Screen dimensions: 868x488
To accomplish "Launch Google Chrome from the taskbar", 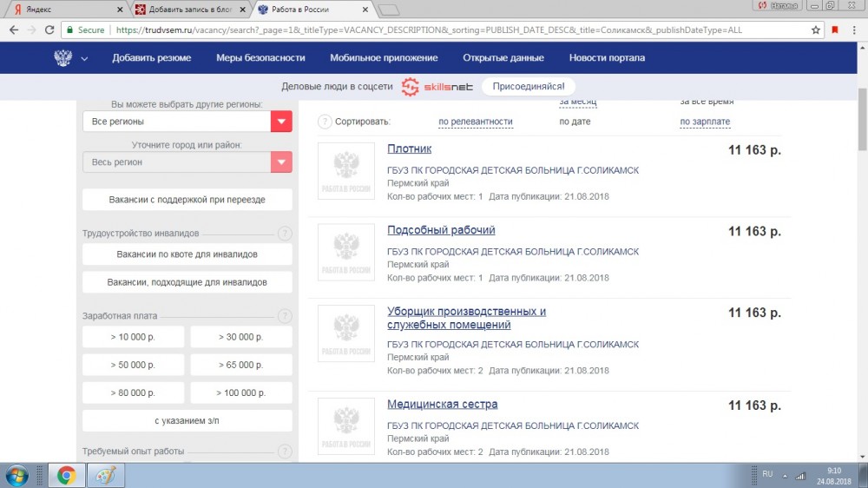I will click(65, 475).
